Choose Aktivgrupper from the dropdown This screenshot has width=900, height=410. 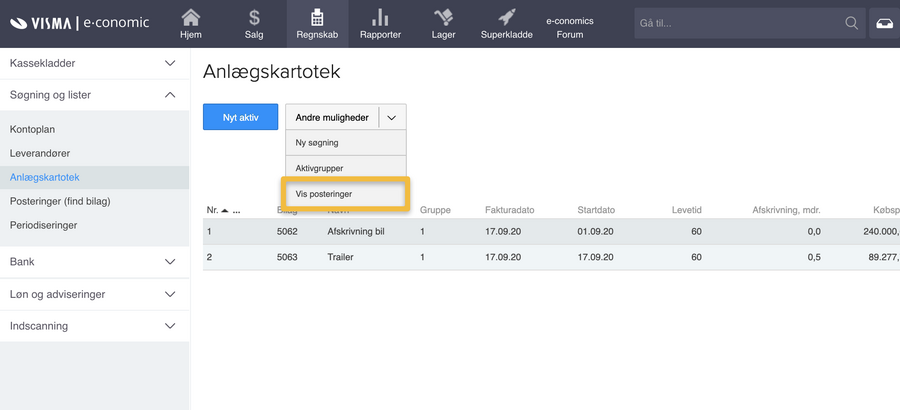pos(319,168)
